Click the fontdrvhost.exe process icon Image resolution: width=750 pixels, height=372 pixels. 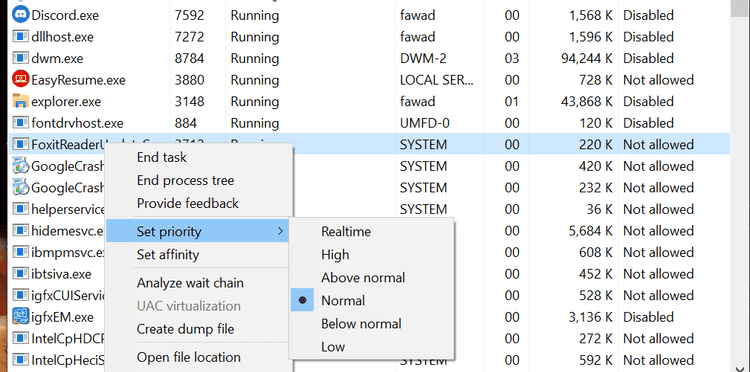tap(20, 123)
